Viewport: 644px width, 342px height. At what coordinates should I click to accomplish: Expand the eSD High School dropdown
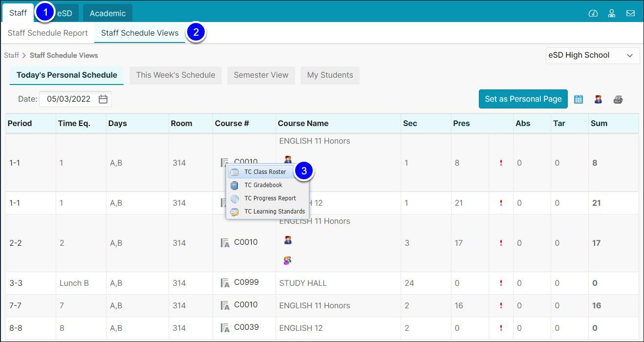click(593, 56)
